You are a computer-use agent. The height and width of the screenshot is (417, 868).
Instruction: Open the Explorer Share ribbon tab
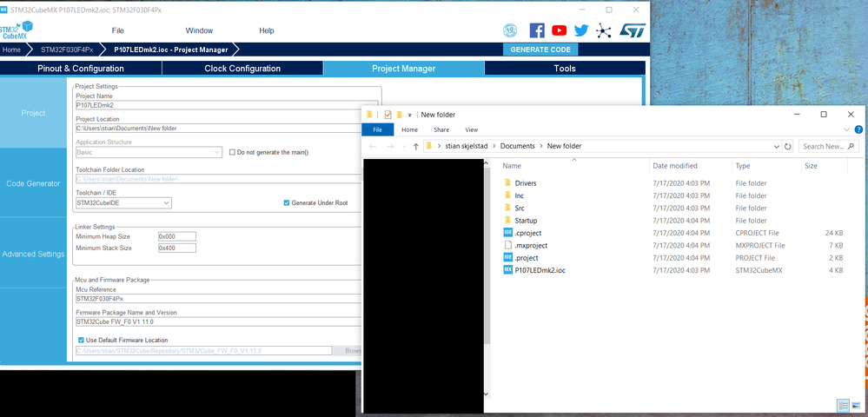(x=441, y=129)
